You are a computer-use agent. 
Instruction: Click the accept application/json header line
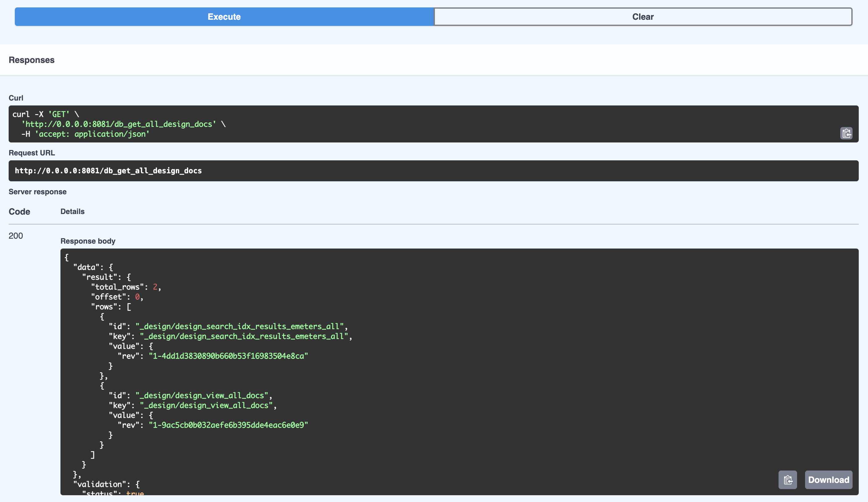[92, 134]
